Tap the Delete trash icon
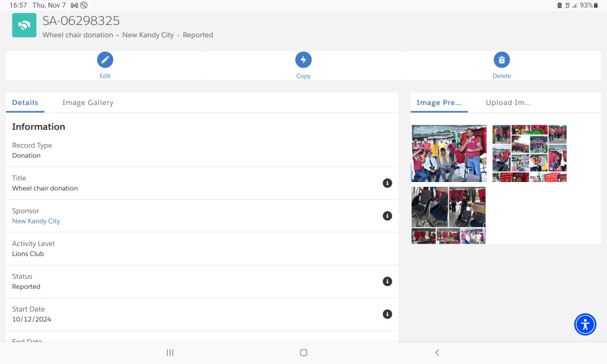Screen dimensions: 607x364 [x=501, y=60]
